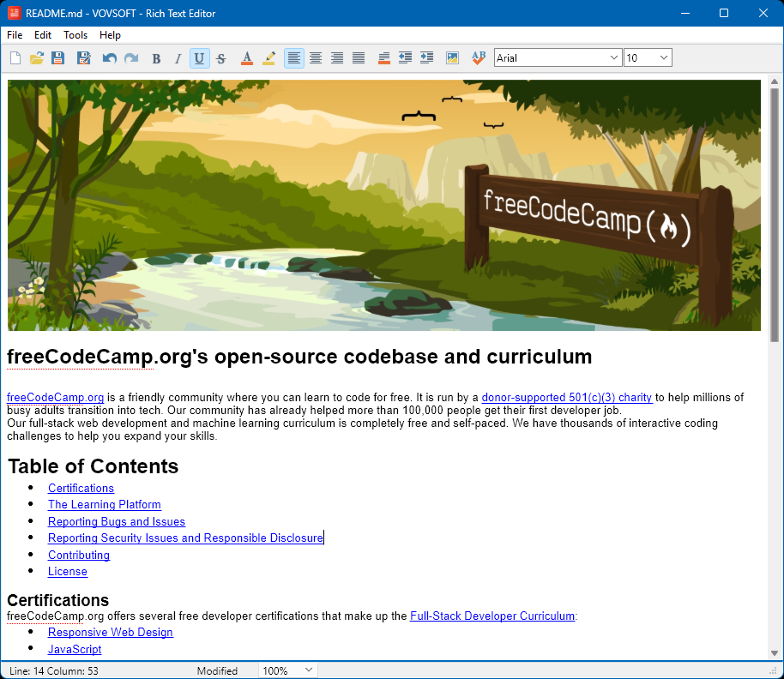Pick the text highlight color tool
The height and width of the screenshot is (679, 784).
coord(269,58)
